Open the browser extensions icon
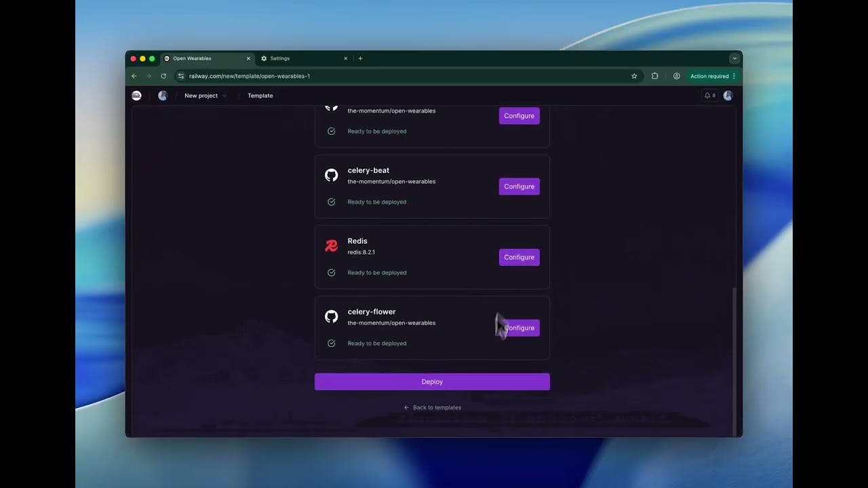 click(x=654, y=76)
